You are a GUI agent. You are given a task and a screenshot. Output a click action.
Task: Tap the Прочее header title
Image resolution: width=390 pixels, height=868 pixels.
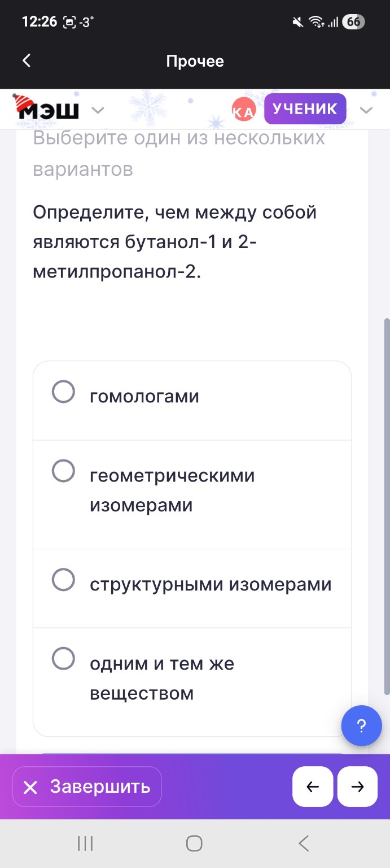[195, 61]
